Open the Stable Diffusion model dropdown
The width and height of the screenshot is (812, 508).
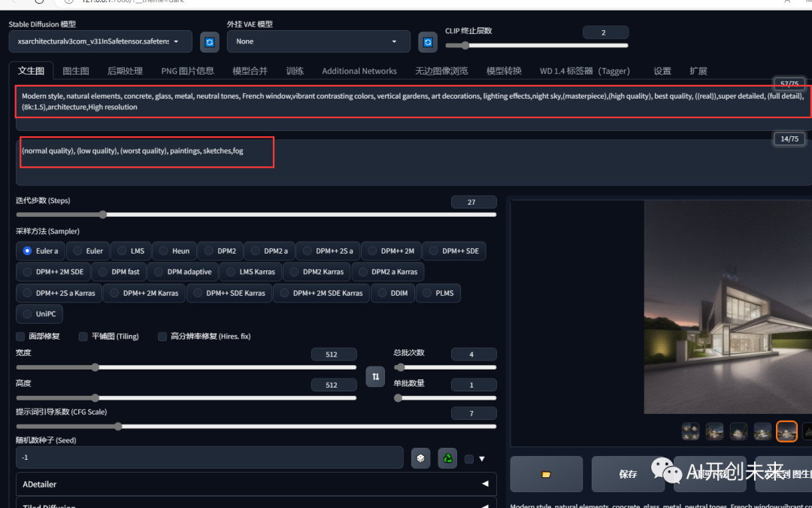point(101,41)
